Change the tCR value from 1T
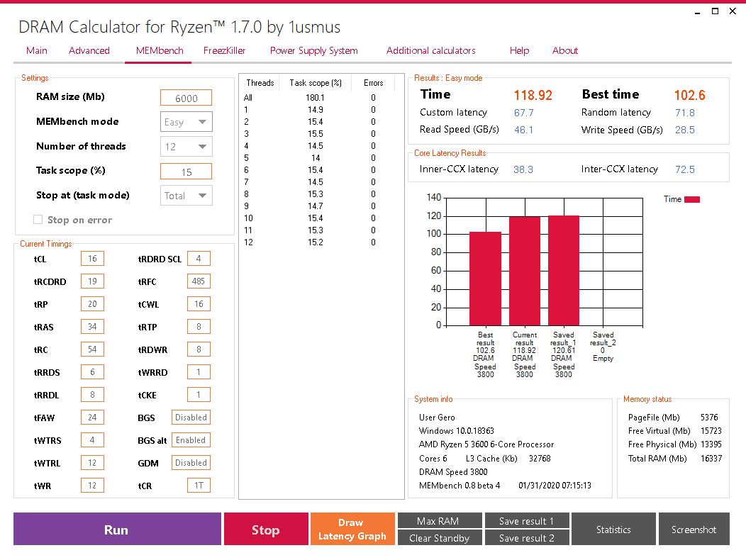This screenshot has width=746, height=560. (x=199, y=485)
